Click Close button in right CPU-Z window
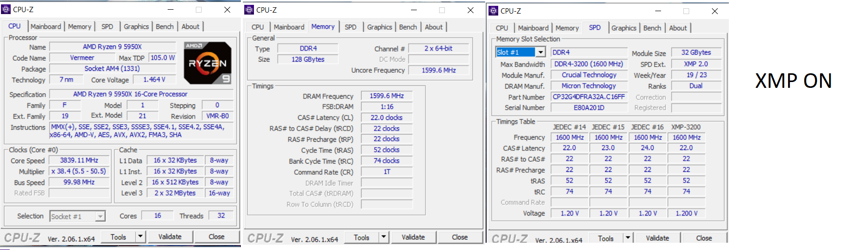 (x=704, y=238)
